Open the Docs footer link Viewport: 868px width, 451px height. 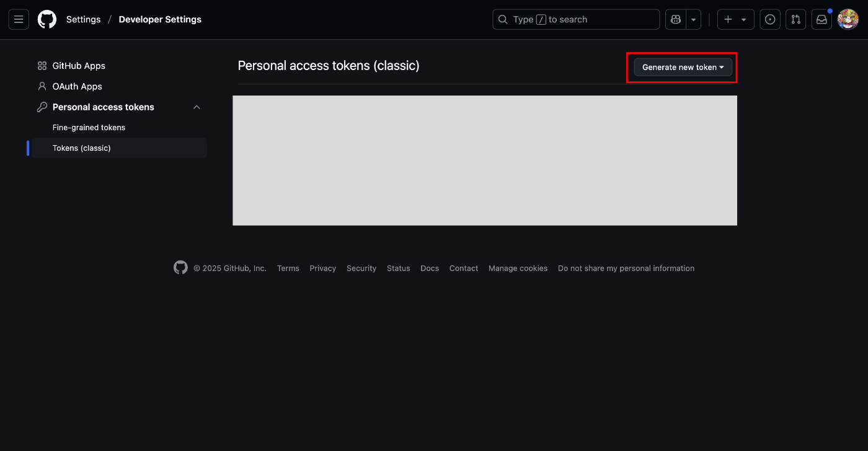pyautogui.click(x=430, y=269)
